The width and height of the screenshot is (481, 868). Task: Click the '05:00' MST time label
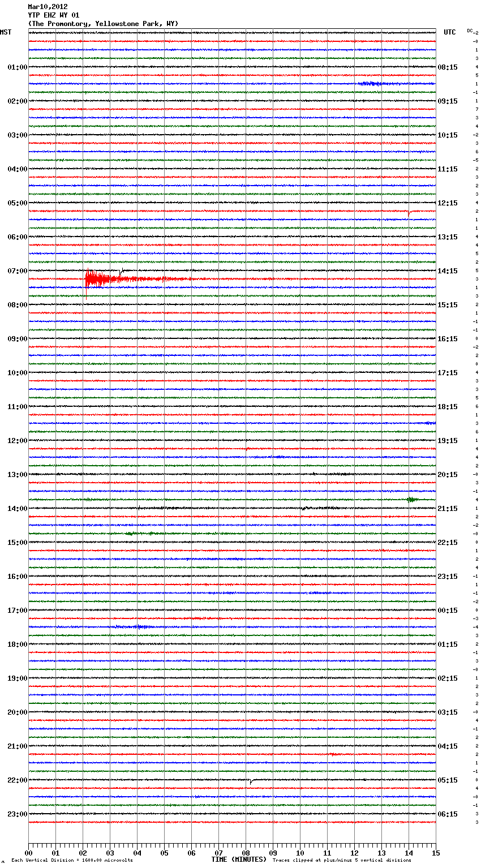click(18, 203)
